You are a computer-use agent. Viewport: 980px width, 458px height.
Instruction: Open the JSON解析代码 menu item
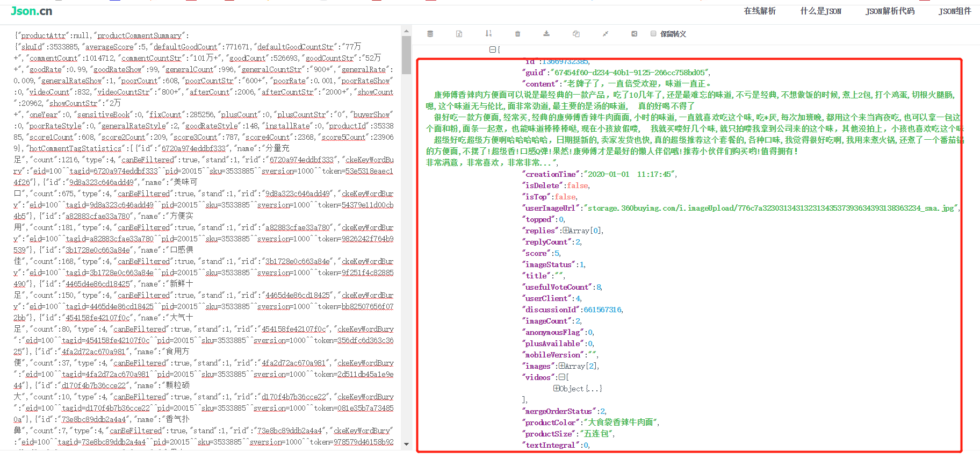coord(890,11)
